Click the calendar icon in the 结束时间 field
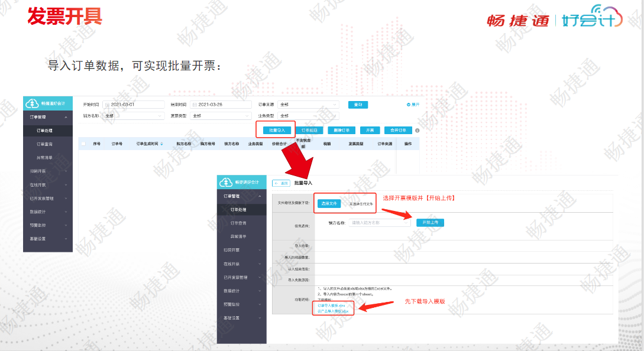The width and height of the screenshot is (644, 351). point(195,105)
